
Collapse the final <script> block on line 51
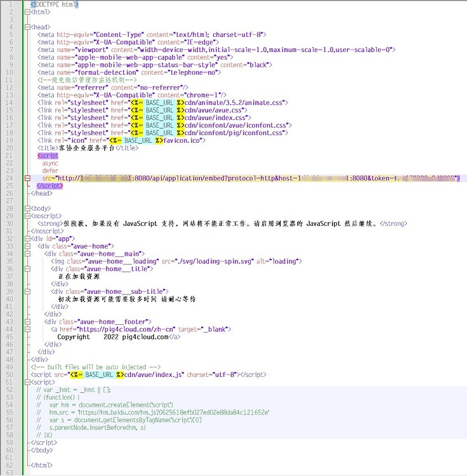coord(27,382)
